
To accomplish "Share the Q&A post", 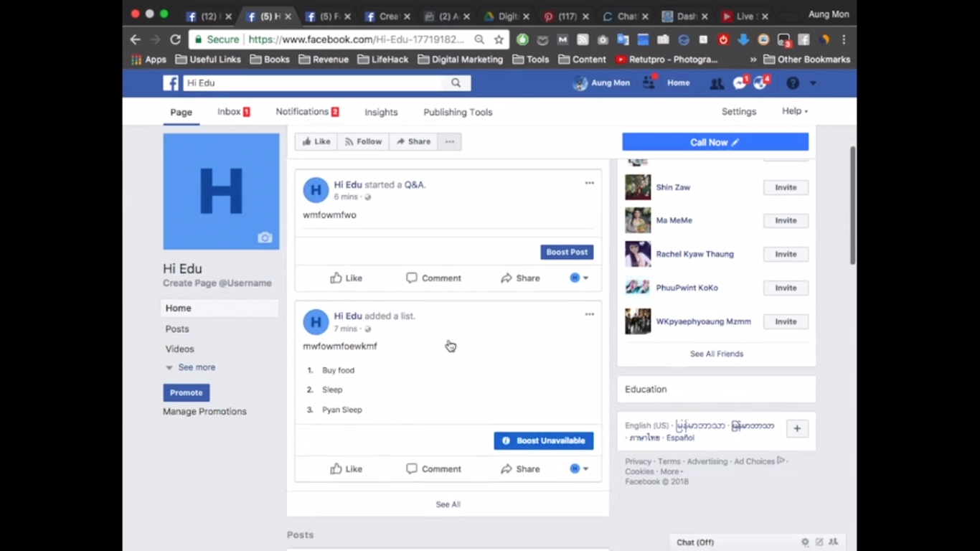I will [520, 278].
